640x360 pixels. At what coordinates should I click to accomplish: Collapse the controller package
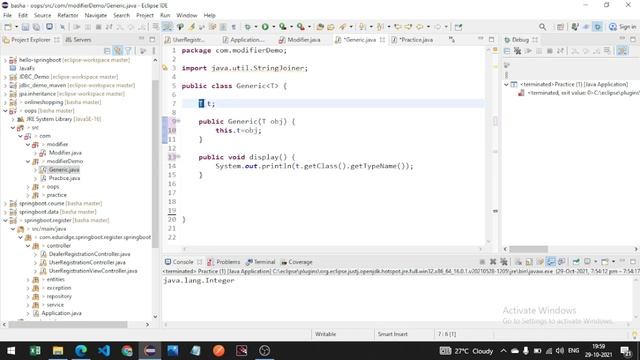28,246
